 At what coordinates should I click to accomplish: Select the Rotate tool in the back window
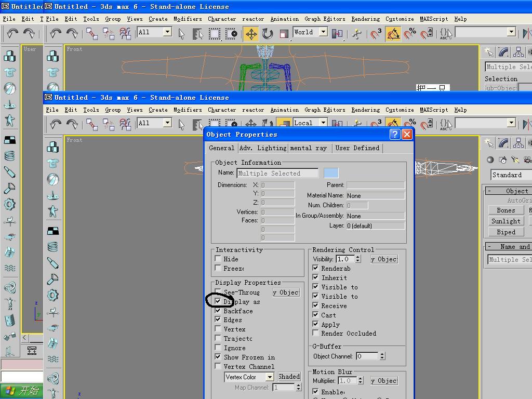click(268, 34)
